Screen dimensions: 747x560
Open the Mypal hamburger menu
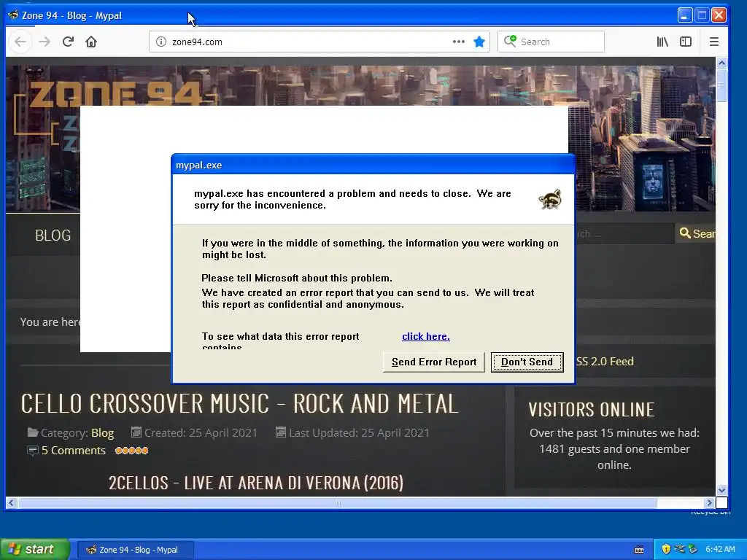click(x=713, y=42)
